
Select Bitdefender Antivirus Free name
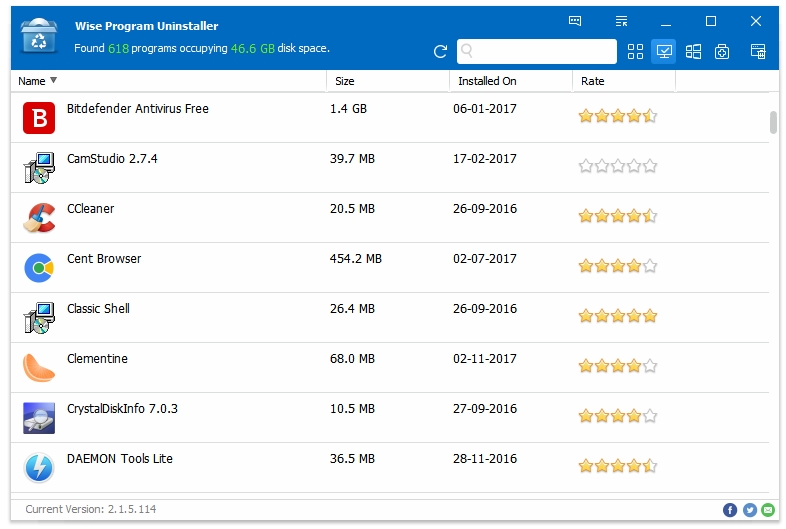coord(138,109)
